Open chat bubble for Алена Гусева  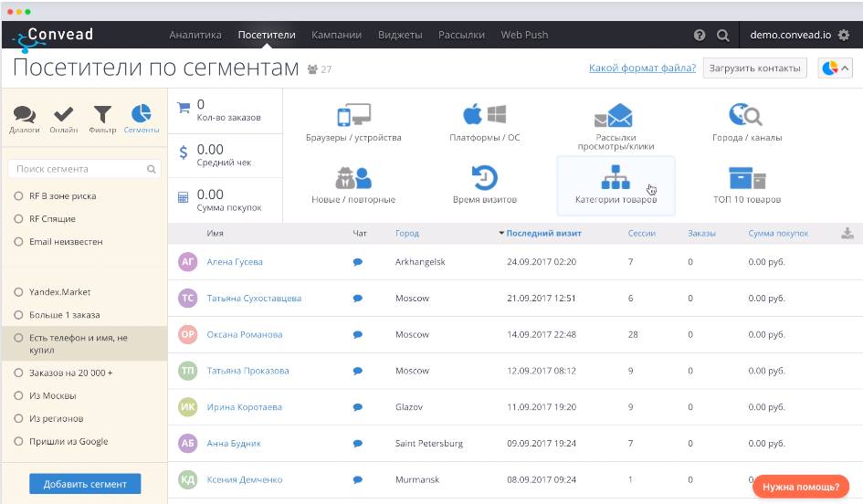[x=358, y=262]
